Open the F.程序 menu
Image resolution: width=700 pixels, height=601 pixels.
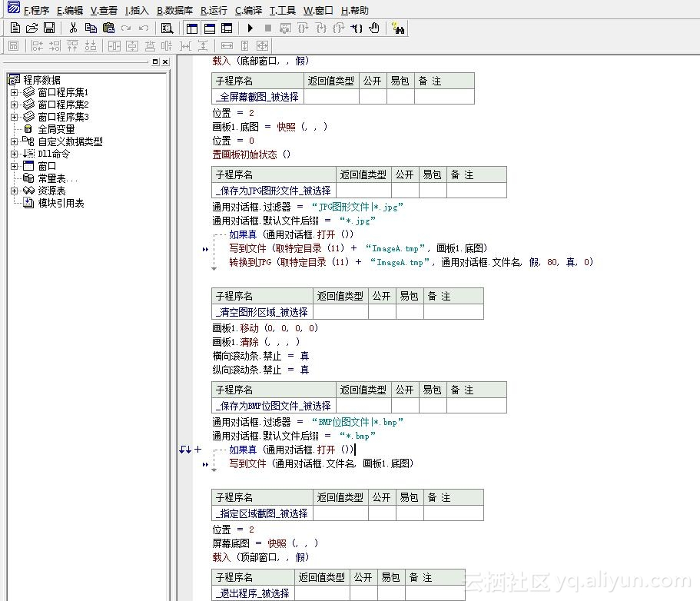point(37,10)
